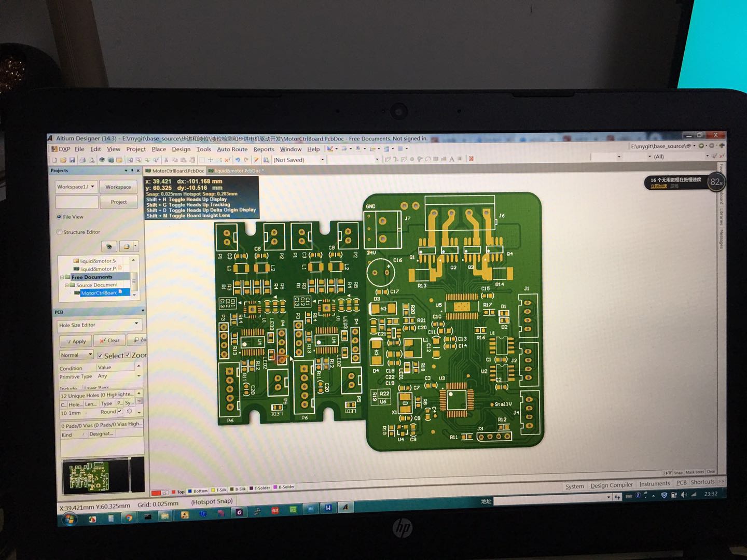The image size is (747, 560).
Task: Click the Place String 'A' icon
Action: [452, 159]
